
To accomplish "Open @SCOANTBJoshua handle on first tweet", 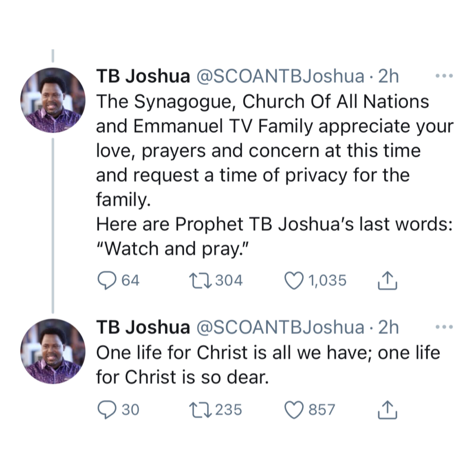I will tap(280, 76).
